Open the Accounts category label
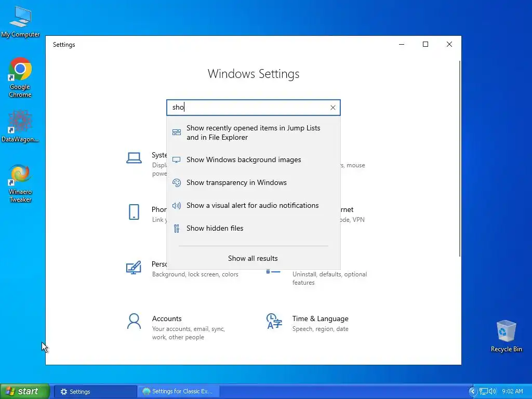 click(x=167, y=318)
